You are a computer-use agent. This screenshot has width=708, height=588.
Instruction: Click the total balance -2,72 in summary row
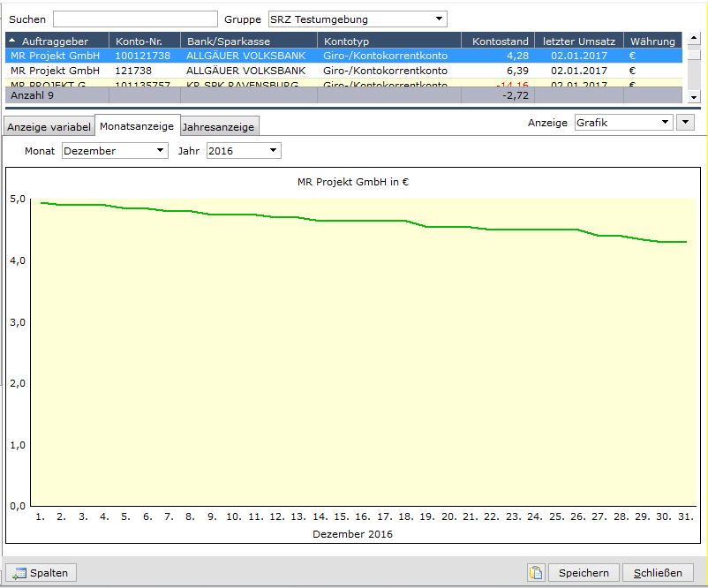tap(516, 95)
